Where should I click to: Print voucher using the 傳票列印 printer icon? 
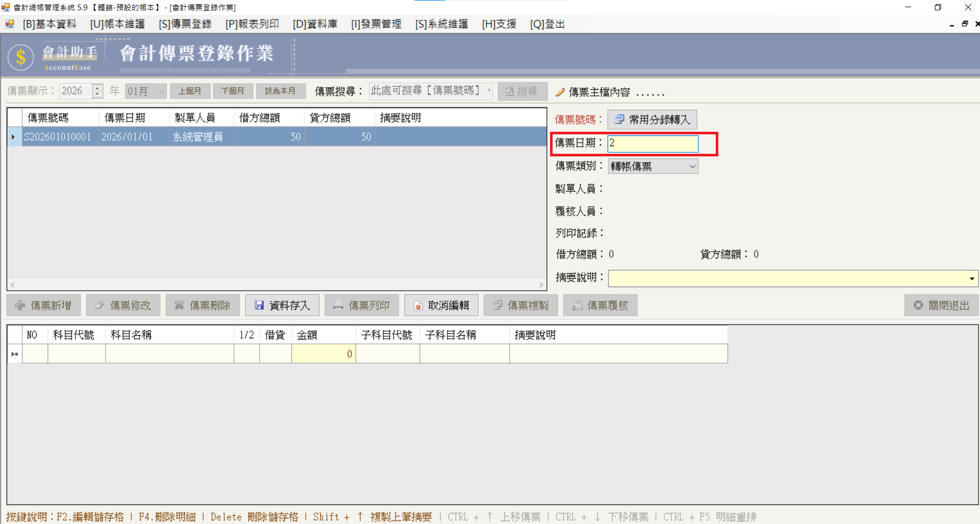coord(338,305)
